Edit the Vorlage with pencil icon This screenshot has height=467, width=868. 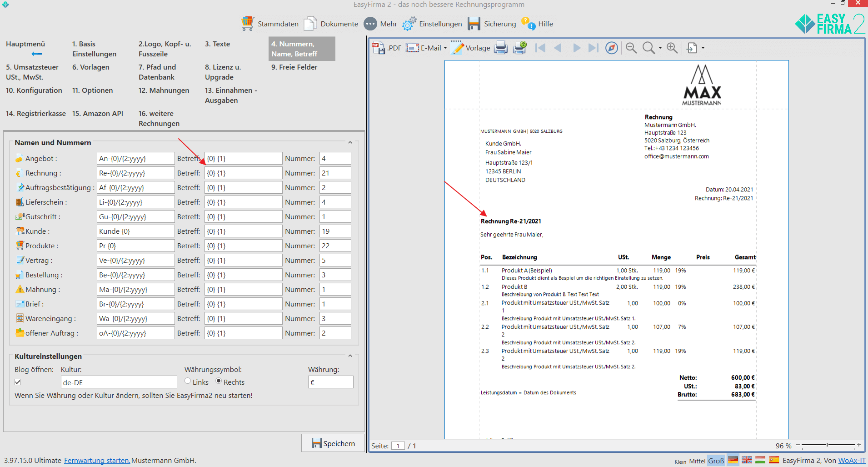[457, 48]
